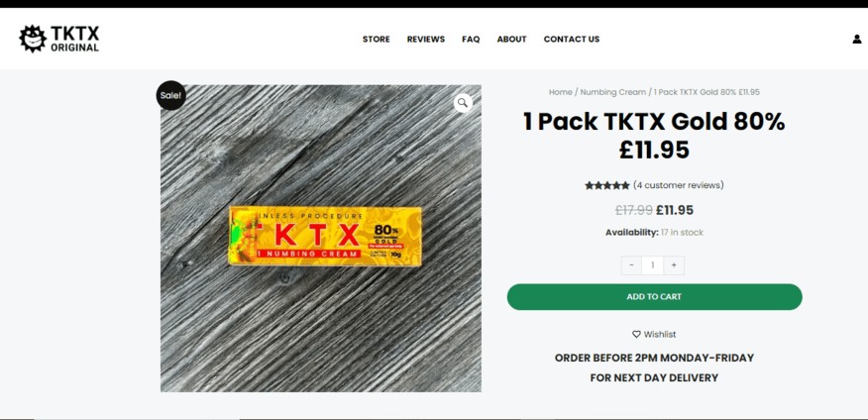The height and width of the screenshot is (420, 868).
Task: Click the Wishlist heart icon
Action: [x=636, y=334]
